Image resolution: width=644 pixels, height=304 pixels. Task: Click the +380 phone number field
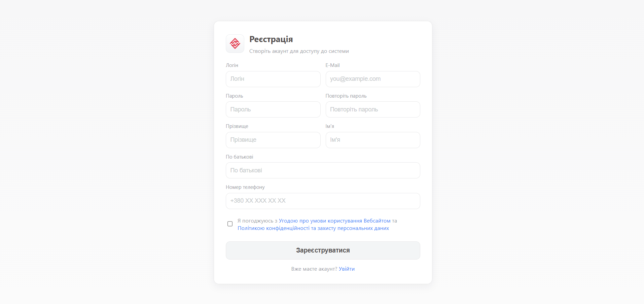coord(323,201)
